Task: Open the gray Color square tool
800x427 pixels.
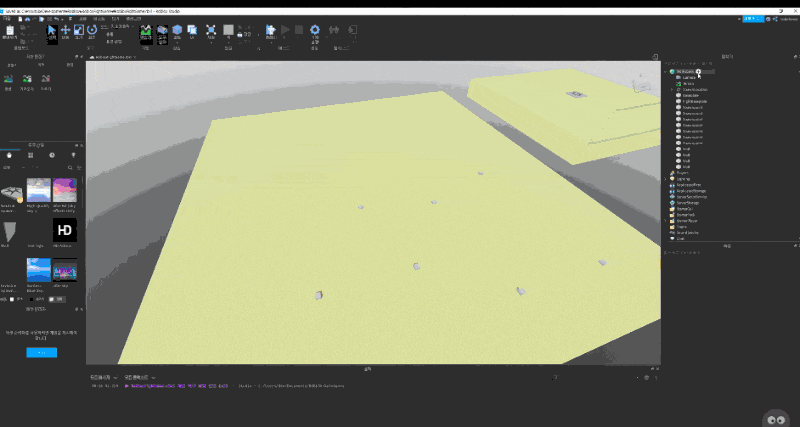Action: (x=229, y=30)
